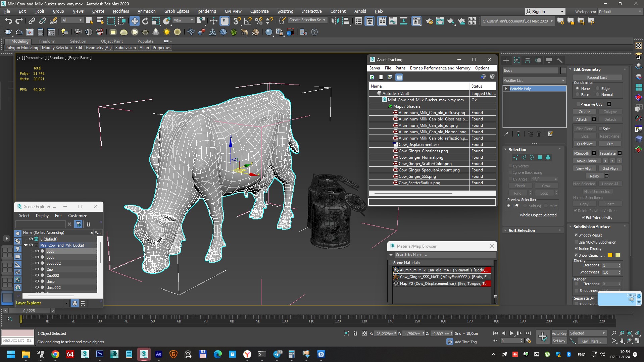The height and width of the screenshot is (362, 644).
Task: Open Paths menu in Asset Tracking
Action: (400, 68)
